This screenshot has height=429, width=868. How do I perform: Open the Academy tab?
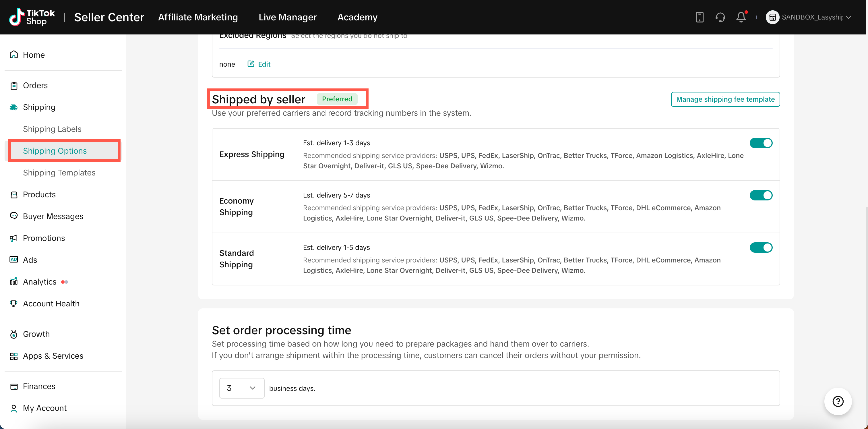pyautogui.click(x=357, y=17)
